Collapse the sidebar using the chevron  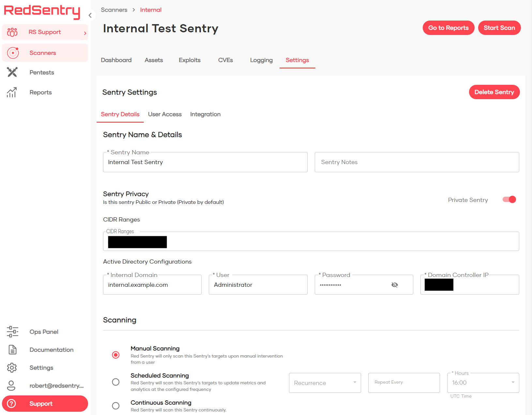pyautogui.click(x=90, y=15)
